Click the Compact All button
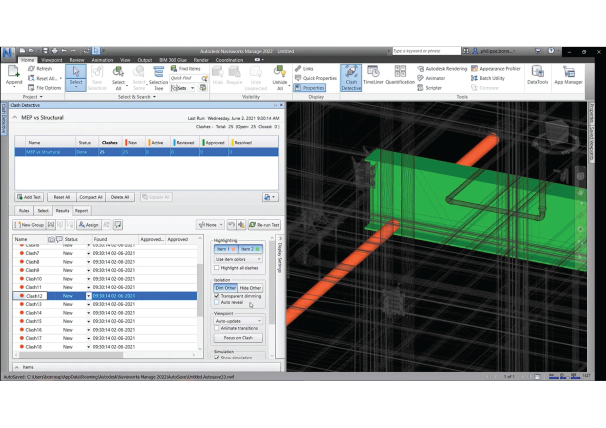 [x=91, y=197]
